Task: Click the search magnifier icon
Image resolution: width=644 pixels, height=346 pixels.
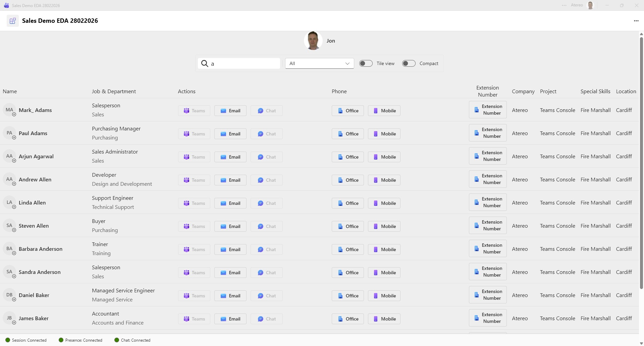Action: pos(205,63)
